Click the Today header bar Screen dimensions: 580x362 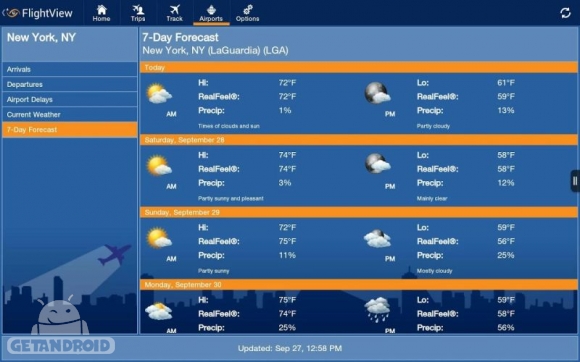[x=359, y=67]
